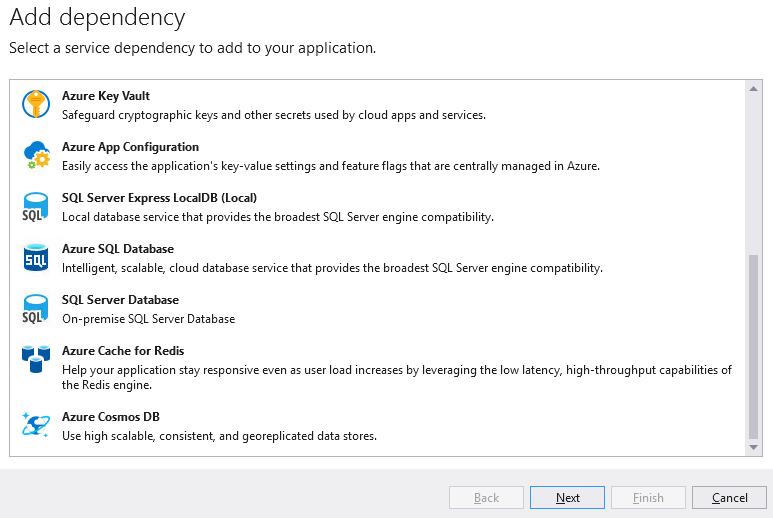The height and width of the screenshot is (518, 773).
Task: Click the Azure SQL Database icon
Action: point(35,258)
